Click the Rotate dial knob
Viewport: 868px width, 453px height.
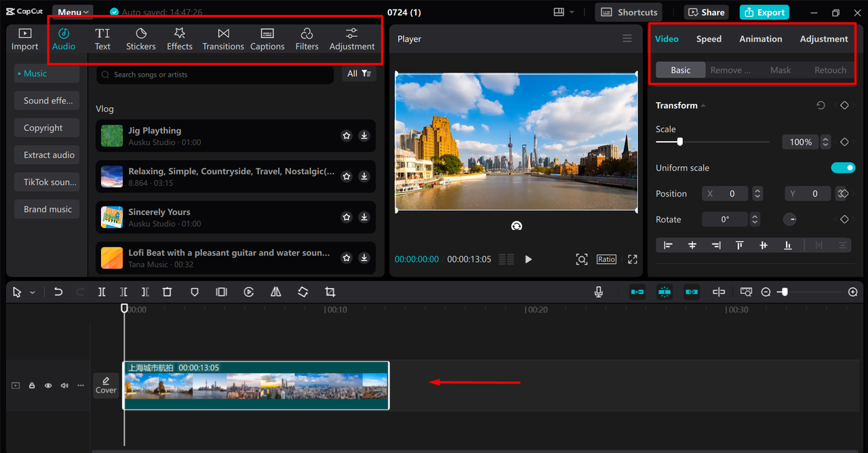click(790, 219)
